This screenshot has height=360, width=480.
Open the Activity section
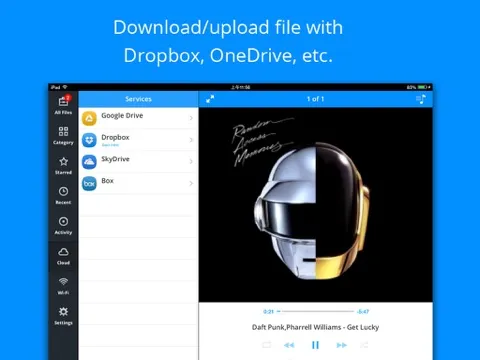(x=63, y=225)
